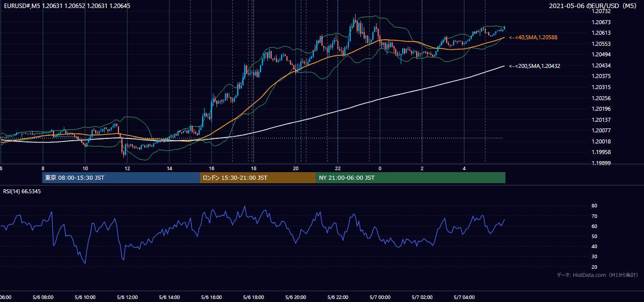
Task: Select the NY 21:00-06:00 JST session bar
Action: point(411,178)
